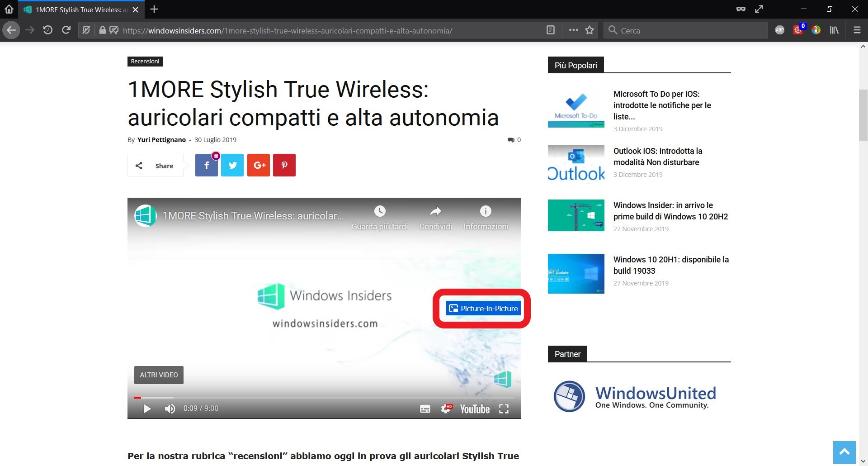Viewport: 868px width, 466px height.
Task: Enter video fullscreen mode
Action: pos(504,409)
